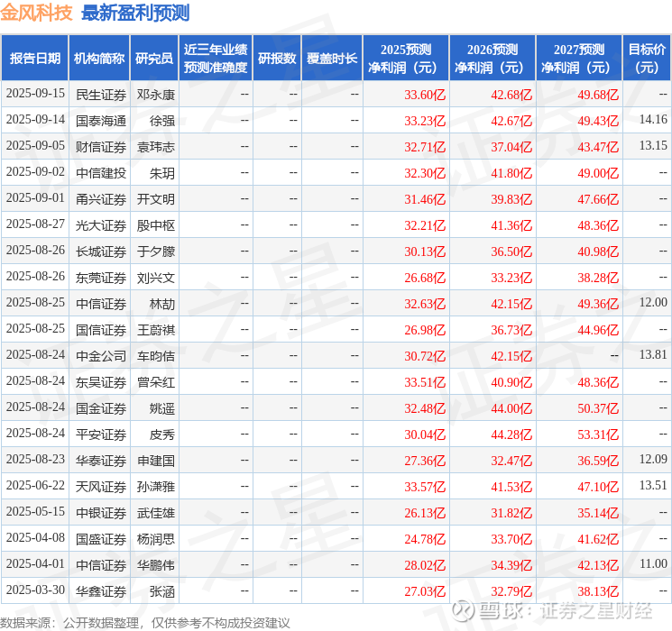Click researcher 张涵
The width and height of the screenshot is (672, 631).
(x=162, y=591)
